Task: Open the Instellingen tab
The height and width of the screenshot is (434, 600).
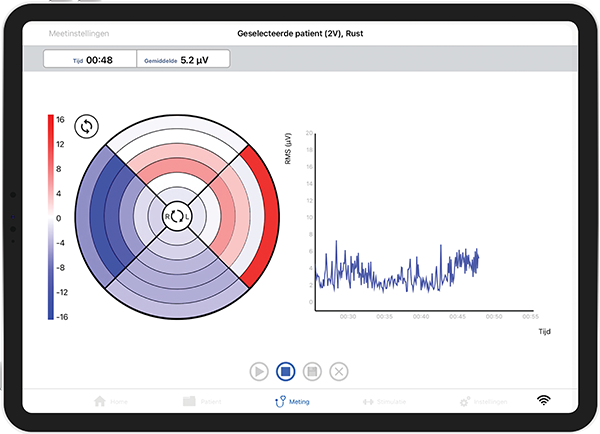Action: click(x=483, y=402)
